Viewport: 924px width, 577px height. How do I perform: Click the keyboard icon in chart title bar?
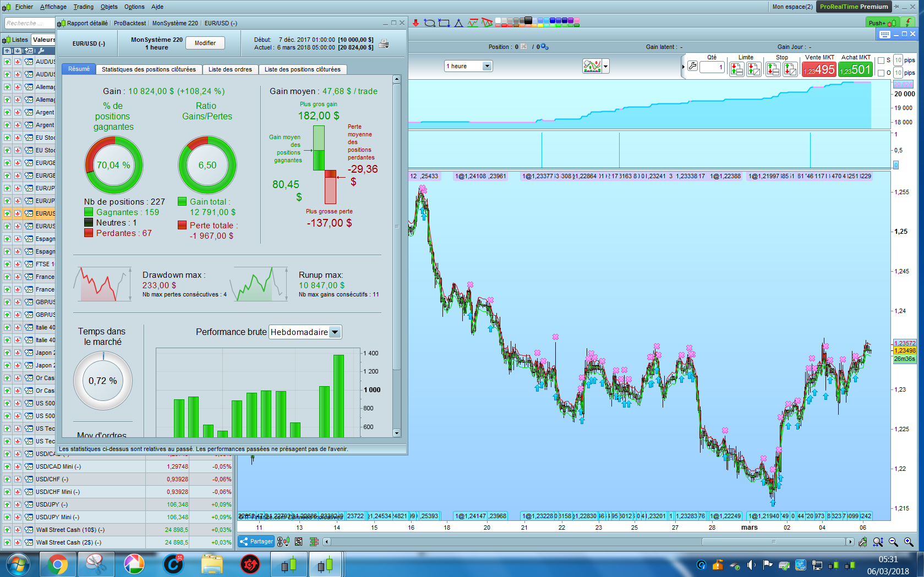884,34
